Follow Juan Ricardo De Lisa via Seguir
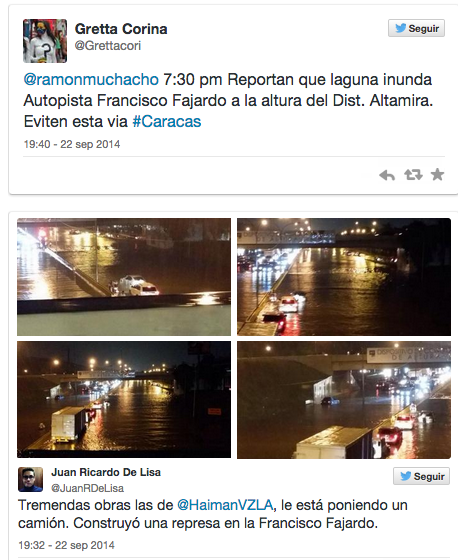 click(x=421, y=476)
